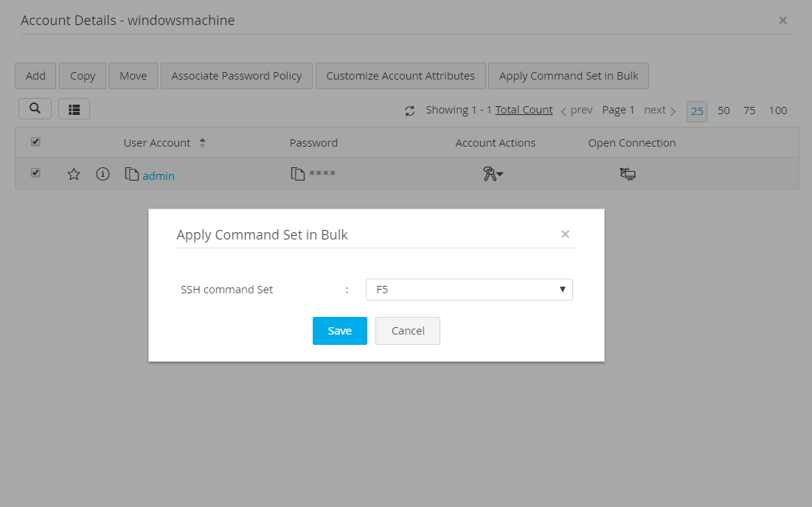
Task: Copy the password icon beside asterisks
Action: click(298, 175)
